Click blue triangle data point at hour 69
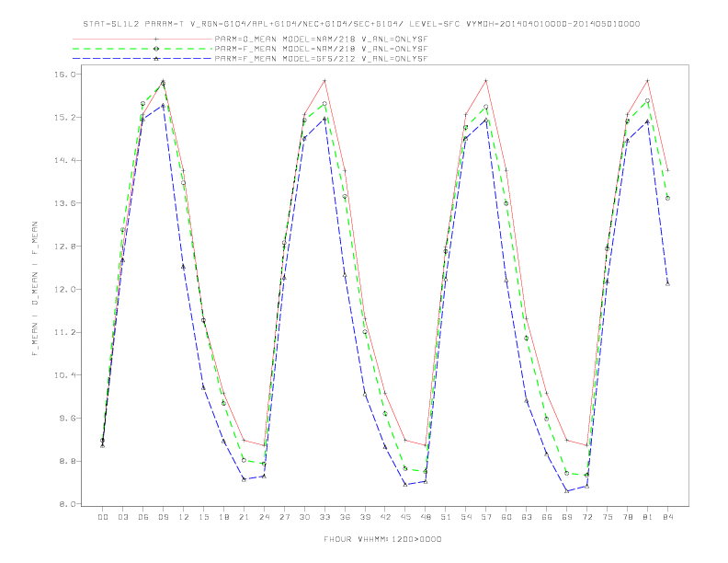 coord(567,491)
